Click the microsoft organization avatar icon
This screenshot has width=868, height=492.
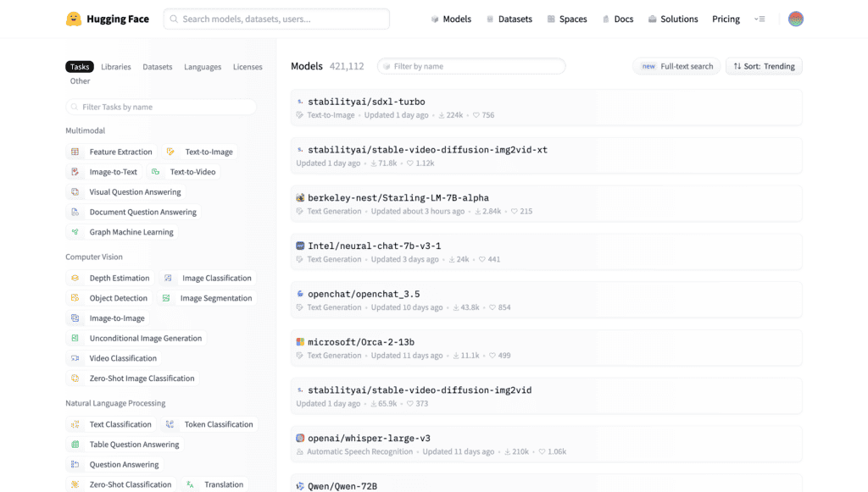tap(300, 341)
